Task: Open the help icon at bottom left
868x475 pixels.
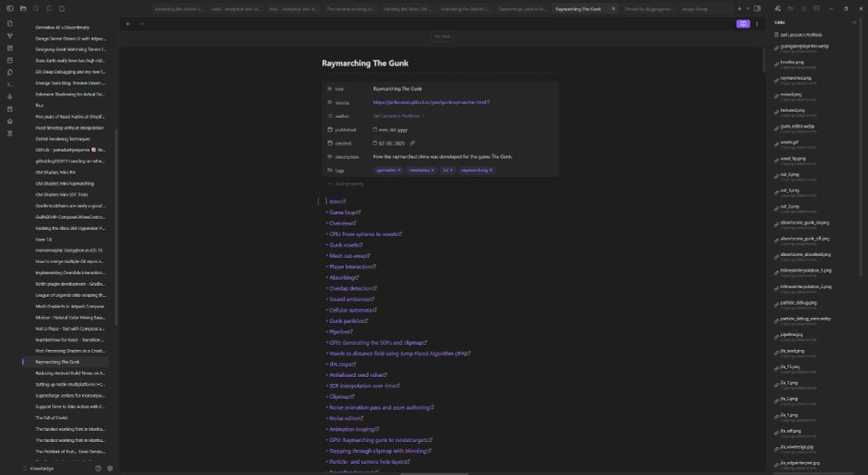Action: pyautogui.click(x=99, y=468)
